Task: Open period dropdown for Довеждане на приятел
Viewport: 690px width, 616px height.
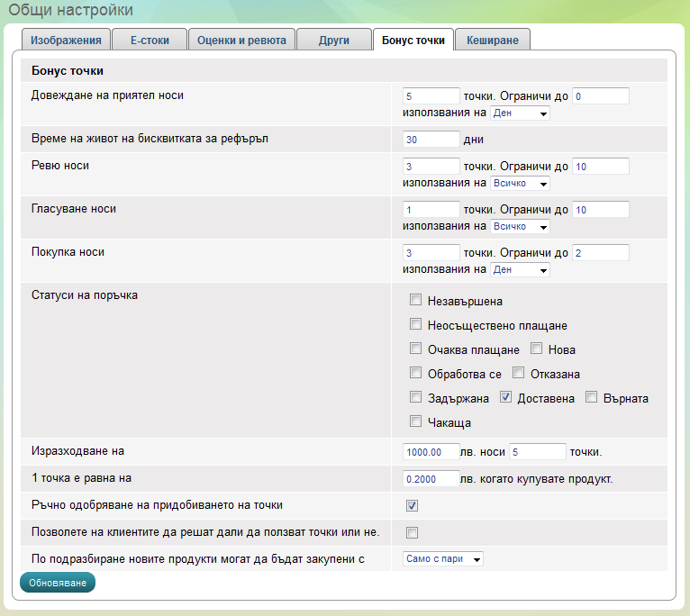Action: 520,113
